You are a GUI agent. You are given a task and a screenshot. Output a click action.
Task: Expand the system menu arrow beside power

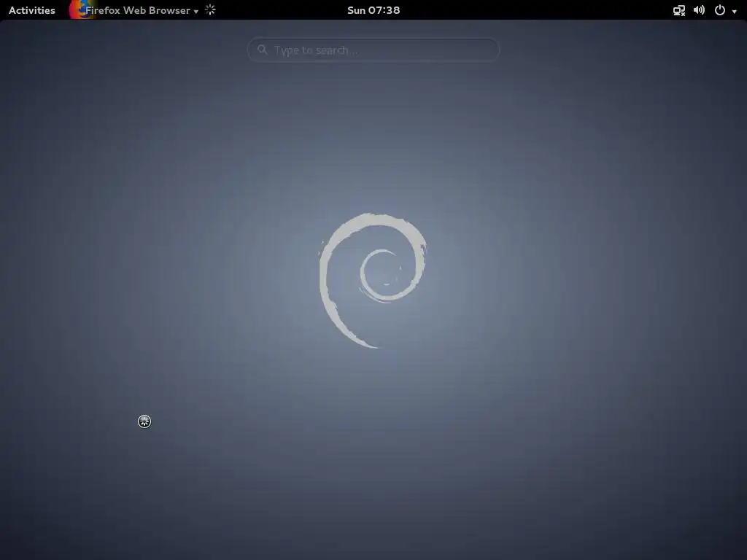(734, 12)
